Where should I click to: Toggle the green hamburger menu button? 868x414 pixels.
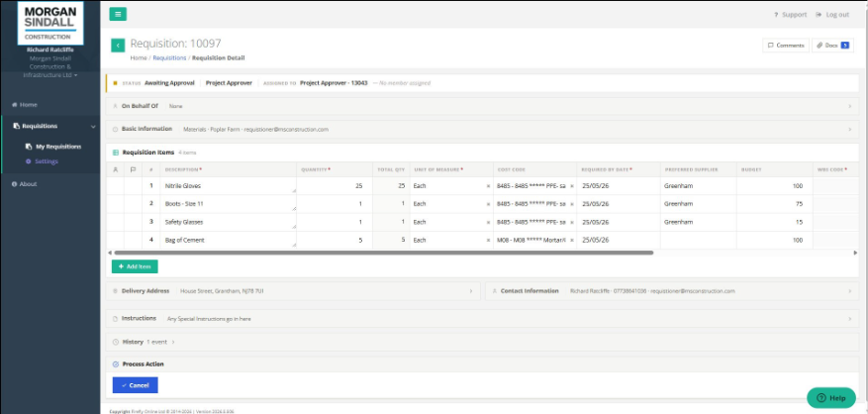click(118, 15)
